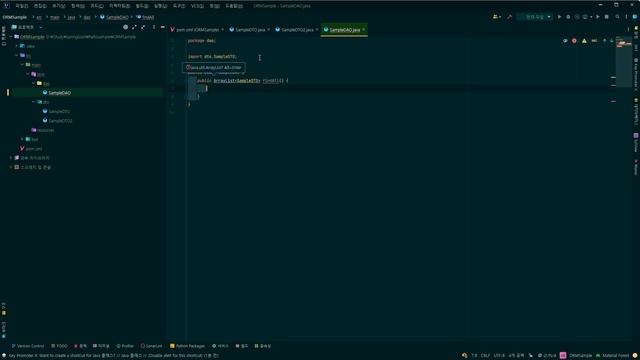Expand the test folder node
Image resolution: width=640 pixels, height=360 pixels.
(x=22, y=139)
